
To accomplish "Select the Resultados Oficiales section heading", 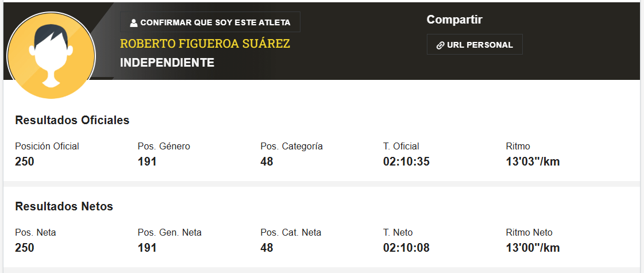I will tap(72, 120).
